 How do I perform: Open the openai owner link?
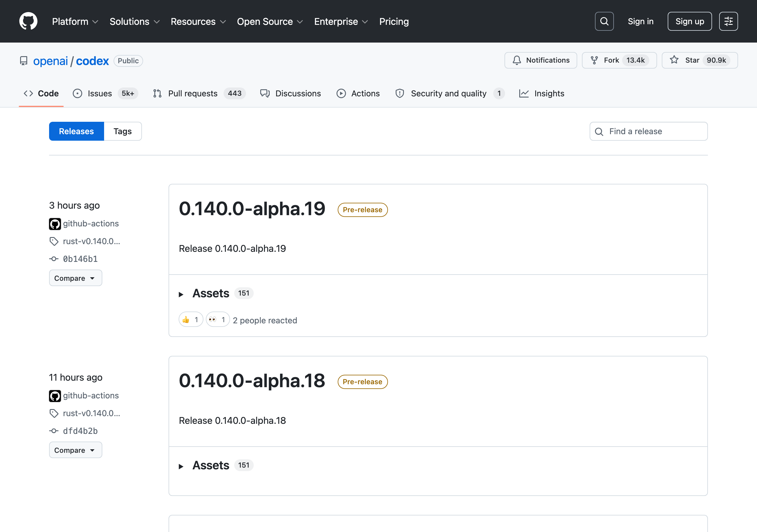coord(51,61)
